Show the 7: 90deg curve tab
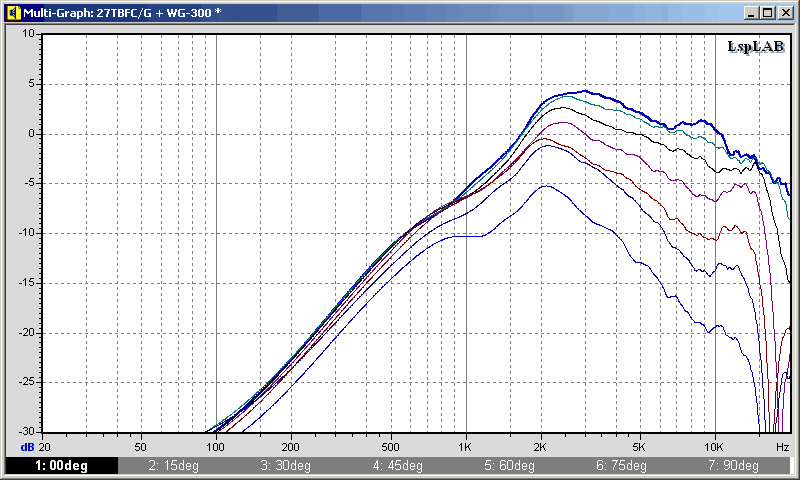 click(x=733, y=466)
